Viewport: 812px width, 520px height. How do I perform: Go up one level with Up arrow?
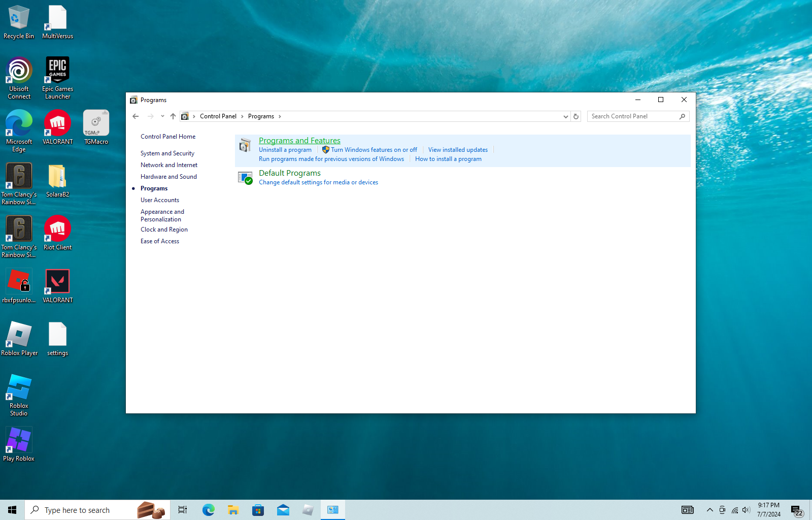[173, 116]
